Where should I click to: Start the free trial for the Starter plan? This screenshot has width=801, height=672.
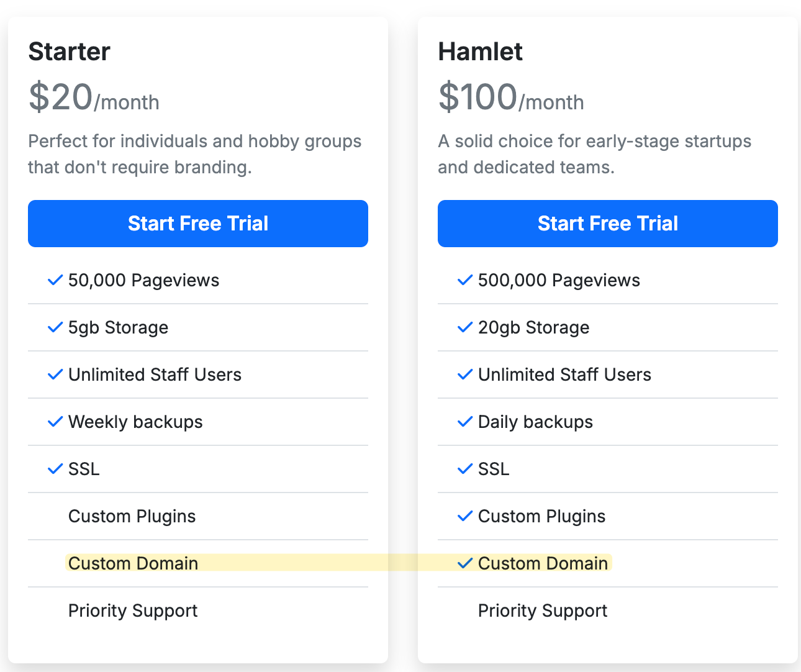tap(198, 224)
